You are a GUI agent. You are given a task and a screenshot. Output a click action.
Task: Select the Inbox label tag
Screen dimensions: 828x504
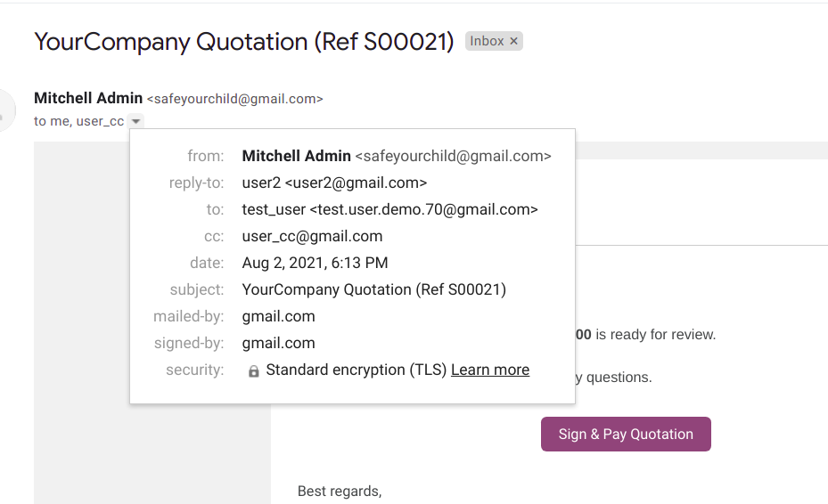[487, 41]
